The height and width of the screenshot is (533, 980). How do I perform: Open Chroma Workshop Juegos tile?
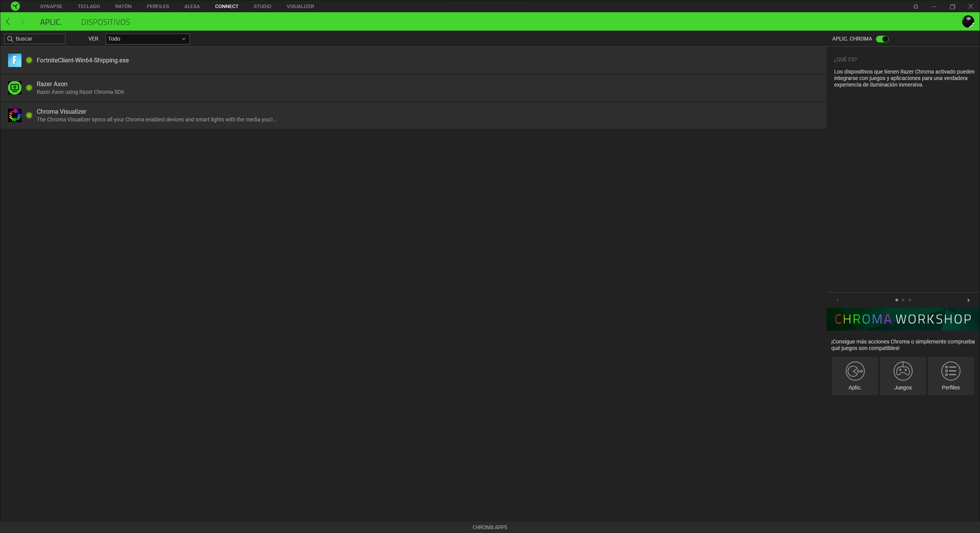(x=903, y=376)
